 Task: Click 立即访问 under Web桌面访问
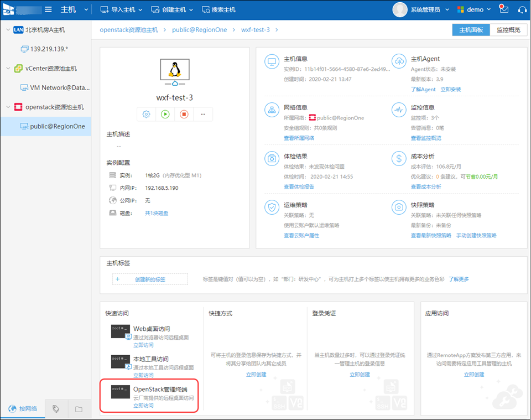coord(143,345)
